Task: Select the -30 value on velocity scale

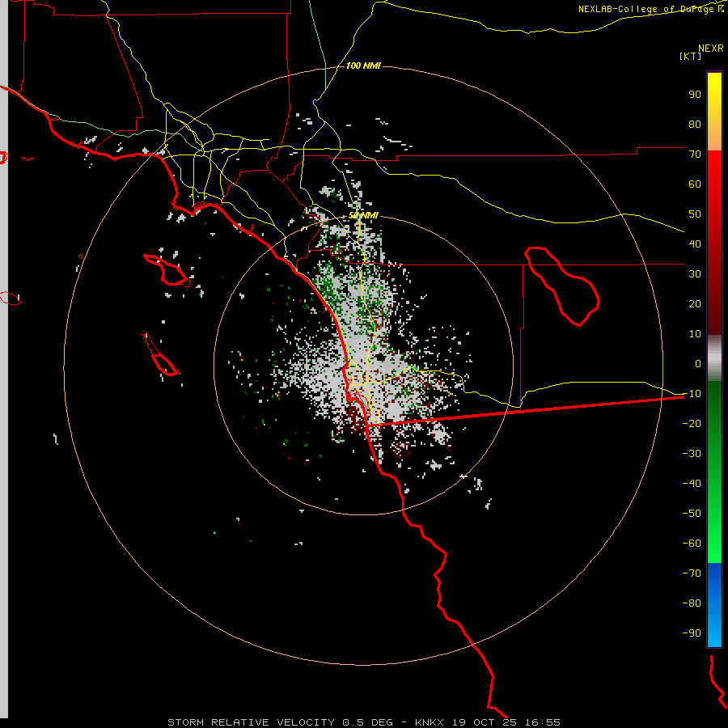Action: [692, 454]
